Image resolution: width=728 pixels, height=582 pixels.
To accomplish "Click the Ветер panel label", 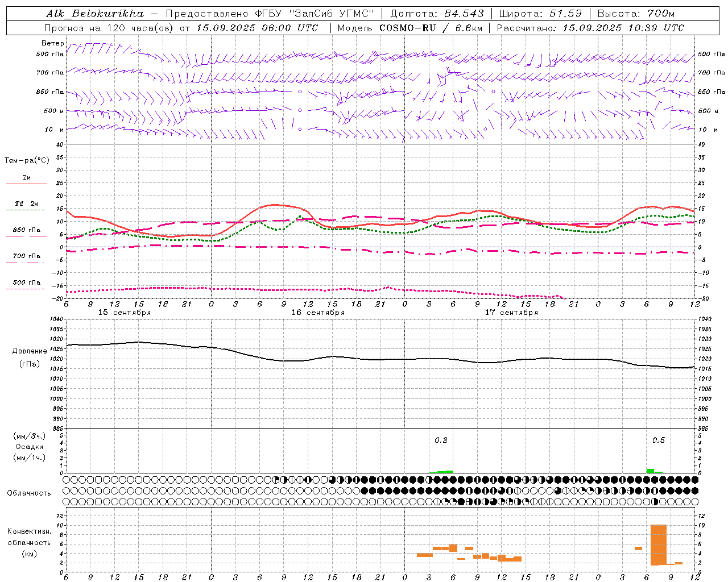I will click(x=53, y=43).
